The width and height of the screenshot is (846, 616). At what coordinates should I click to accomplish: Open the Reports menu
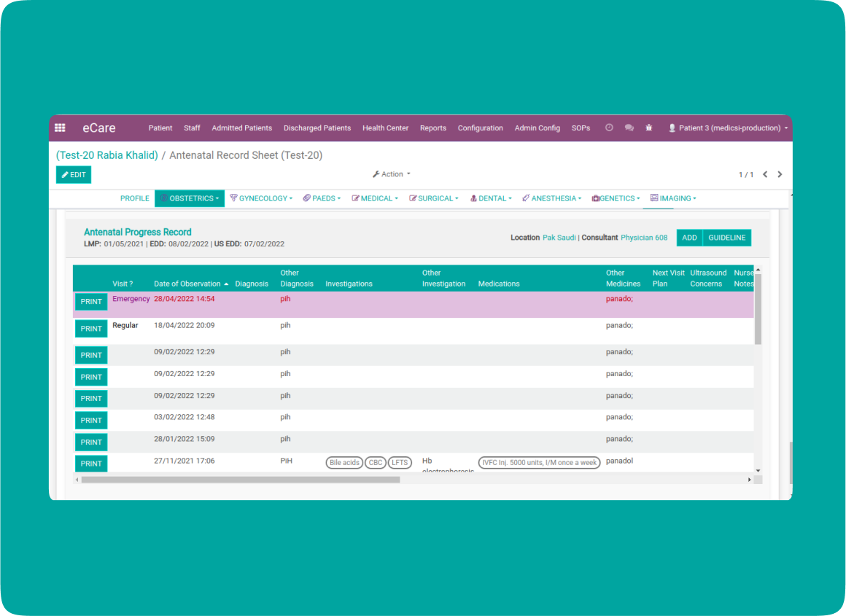[432, 128]
